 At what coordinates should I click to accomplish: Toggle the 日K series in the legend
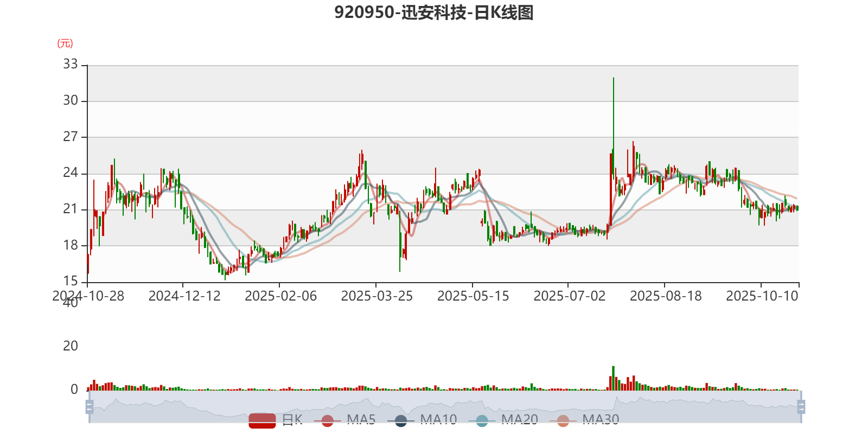(276, 420)
